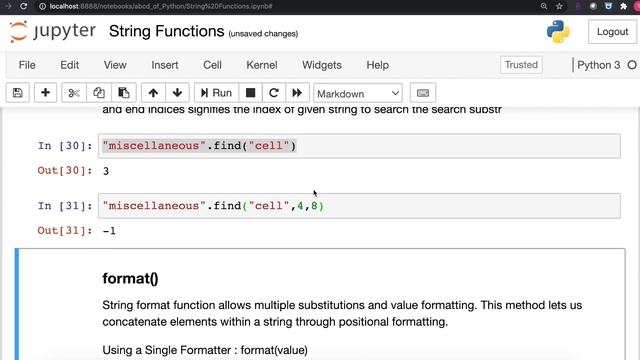
Task: Select code cell In [31]
Action: (x=359, y=206)
